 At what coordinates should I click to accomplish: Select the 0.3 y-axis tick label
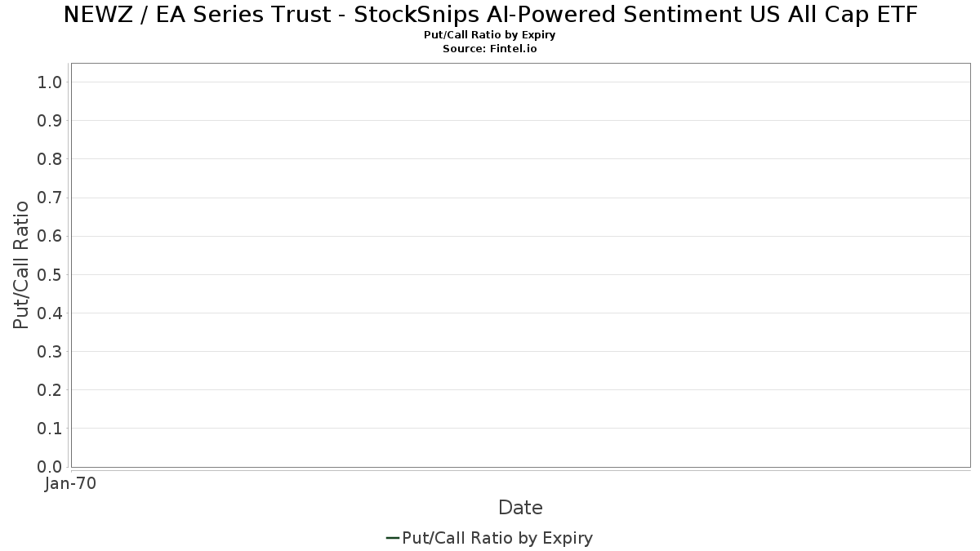50,352
